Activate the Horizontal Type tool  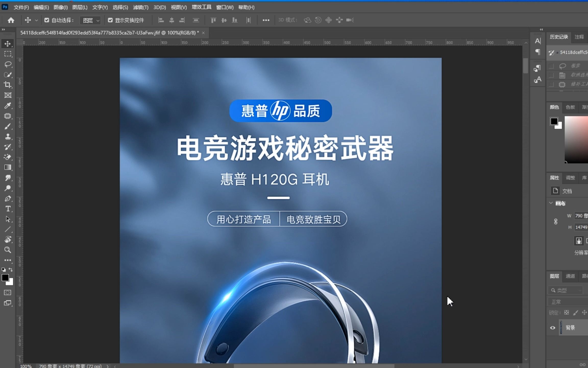[x=8, y=209]
